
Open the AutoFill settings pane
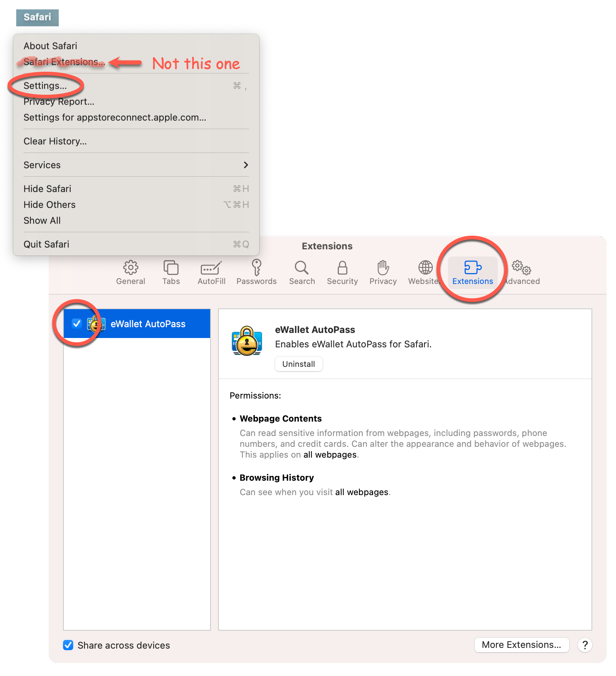212,272
